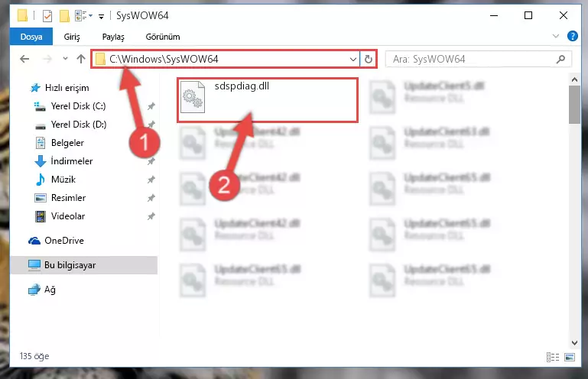Viewport: 588px width, 379px height.
Task: Unpin Müzik pin icon
Action: 151,180
